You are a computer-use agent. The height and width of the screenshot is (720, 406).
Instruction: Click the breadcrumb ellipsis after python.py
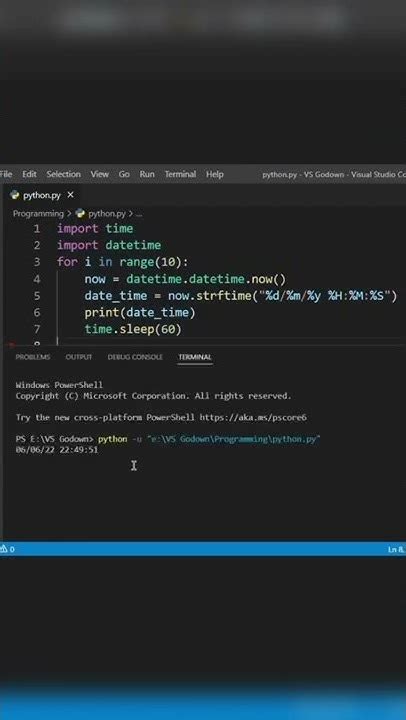[x=140, y=214]
